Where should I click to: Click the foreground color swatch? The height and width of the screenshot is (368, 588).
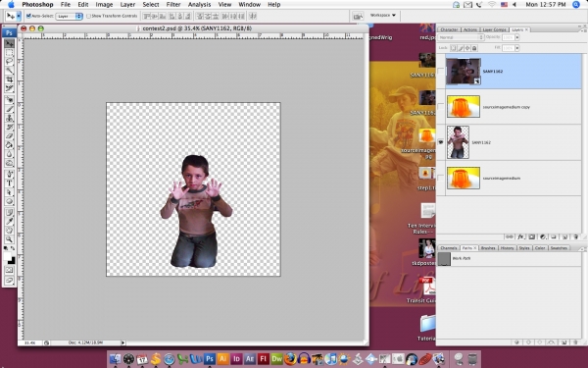coord(7,257)
